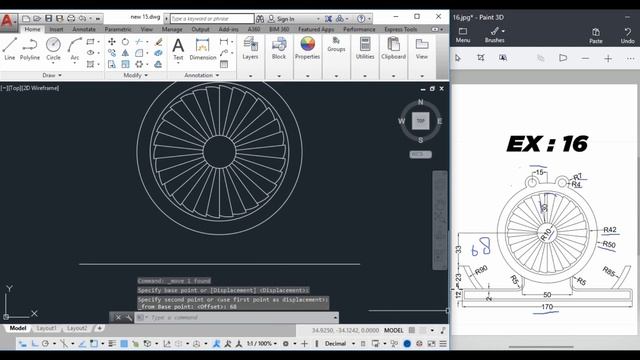Image resolution: width=640 pixels, height=360 pixels.
Task: Open the Express Tools ribbon tab
Action: point(401,29)
